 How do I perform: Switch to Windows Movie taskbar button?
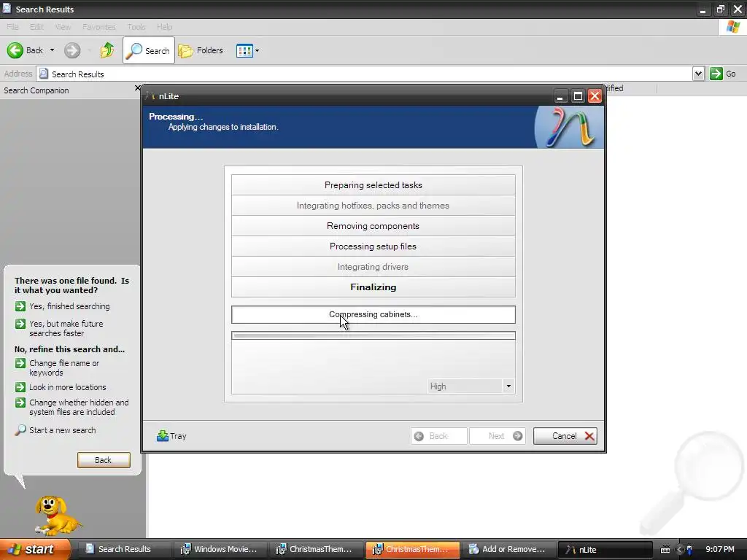click(x=219, y=549)
